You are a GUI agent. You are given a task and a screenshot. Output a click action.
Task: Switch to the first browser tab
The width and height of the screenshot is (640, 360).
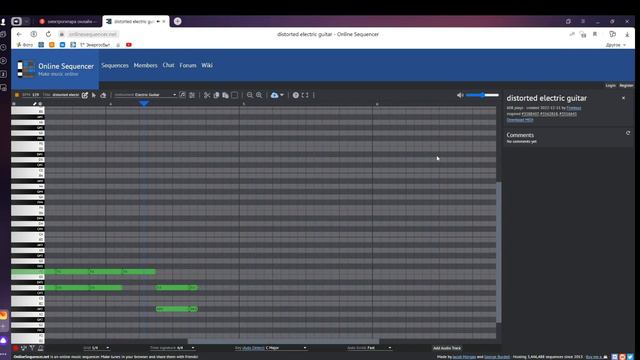click(x=69, y=21)
